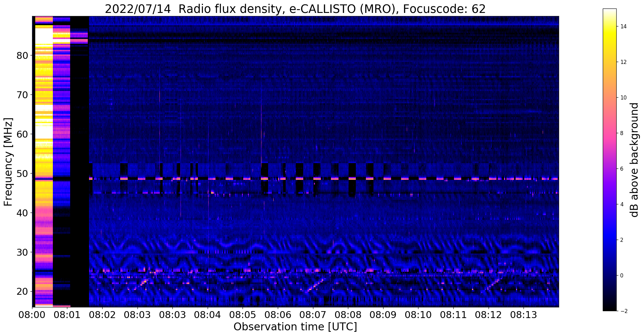Click the dB colorbar gradient strip
Screen dimensions: 644x336
coord(609,160)
